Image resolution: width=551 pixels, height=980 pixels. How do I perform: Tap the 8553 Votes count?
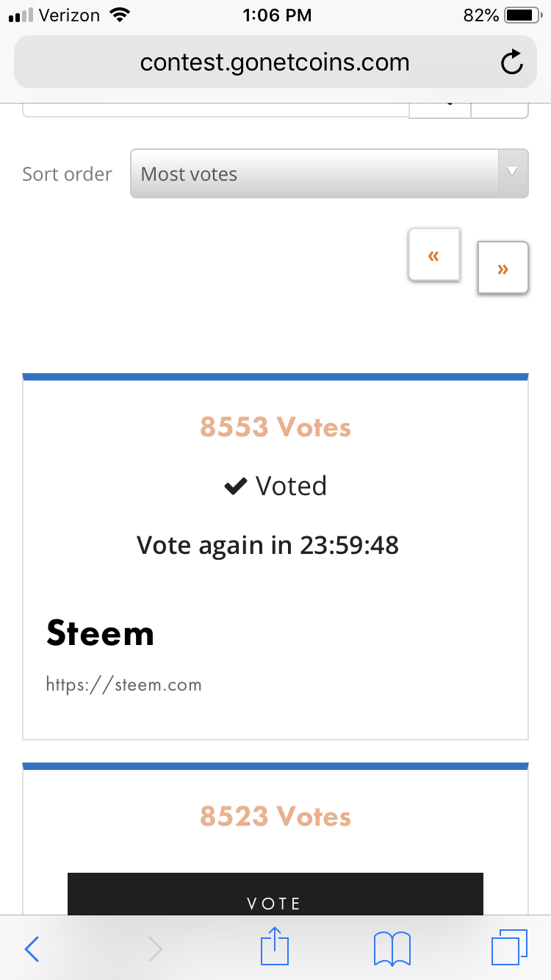pos(275,427)
